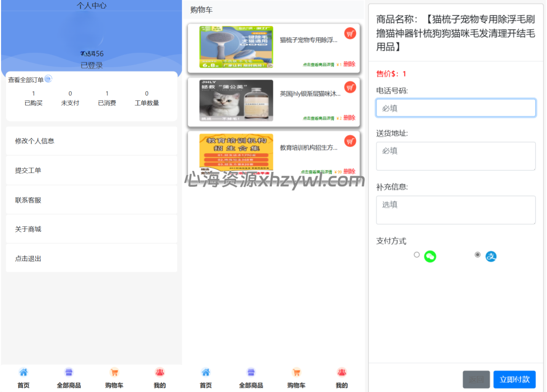Open 全部商品 via the grid icon
Image resolution: width=547 pixels, height=392 pixels.
tap(68, 372)
